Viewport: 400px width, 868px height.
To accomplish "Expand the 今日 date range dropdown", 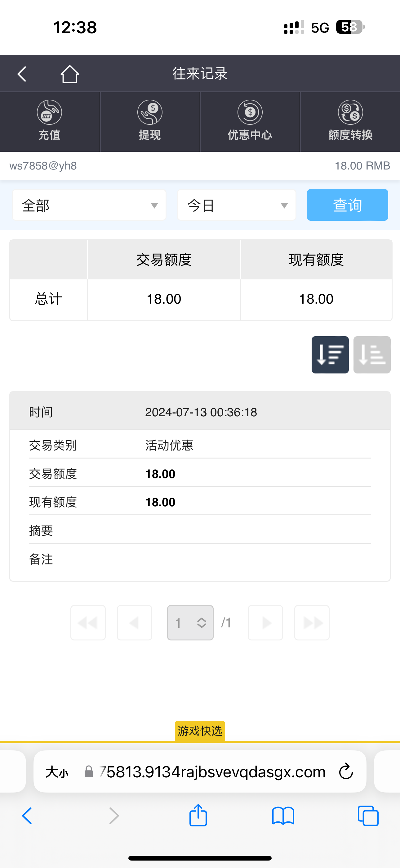I will (236, 205).
